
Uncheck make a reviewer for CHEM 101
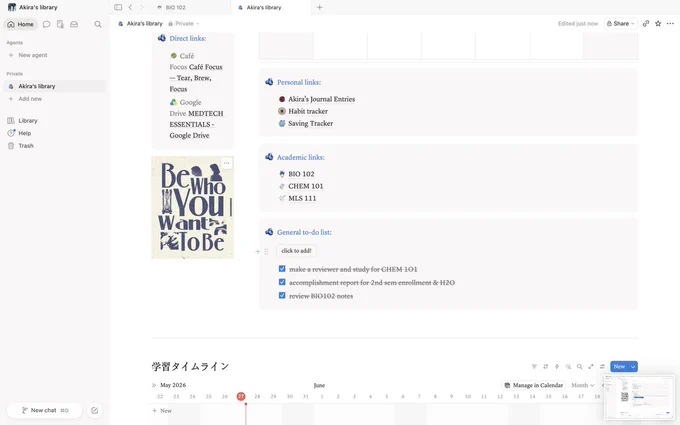(282, 269)
